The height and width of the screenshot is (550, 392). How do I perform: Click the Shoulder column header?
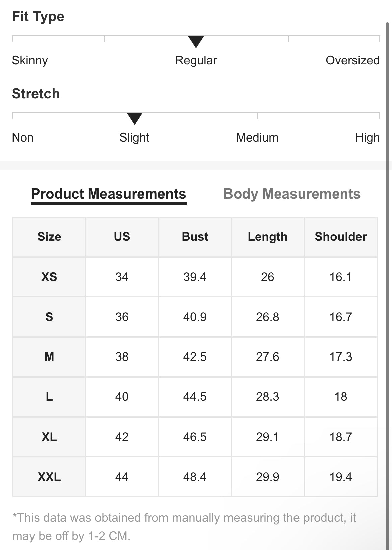click(x=341, y=237)
